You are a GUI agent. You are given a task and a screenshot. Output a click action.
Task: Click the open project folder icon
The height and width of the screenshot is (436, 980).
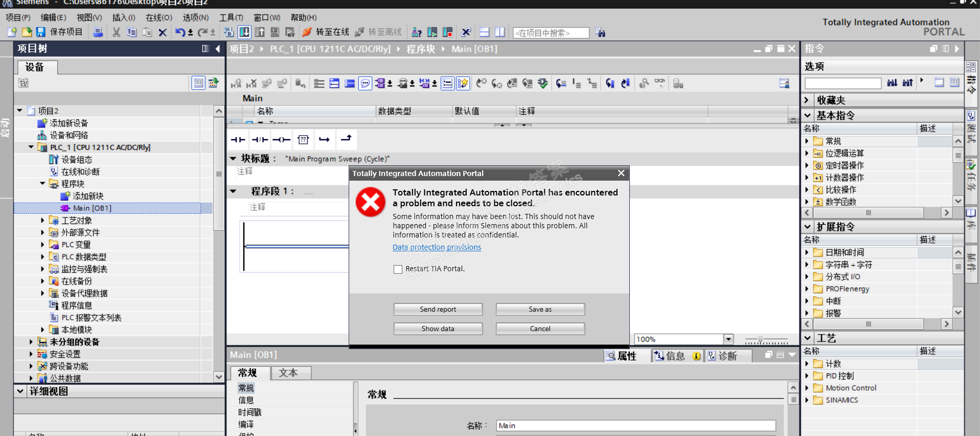27,32
